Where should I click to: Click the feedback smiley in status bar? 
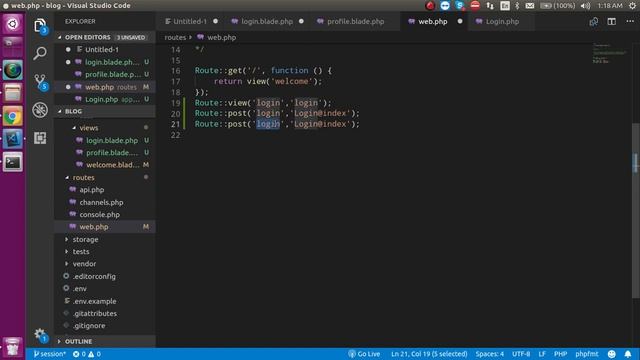click(x=611, y=354)
